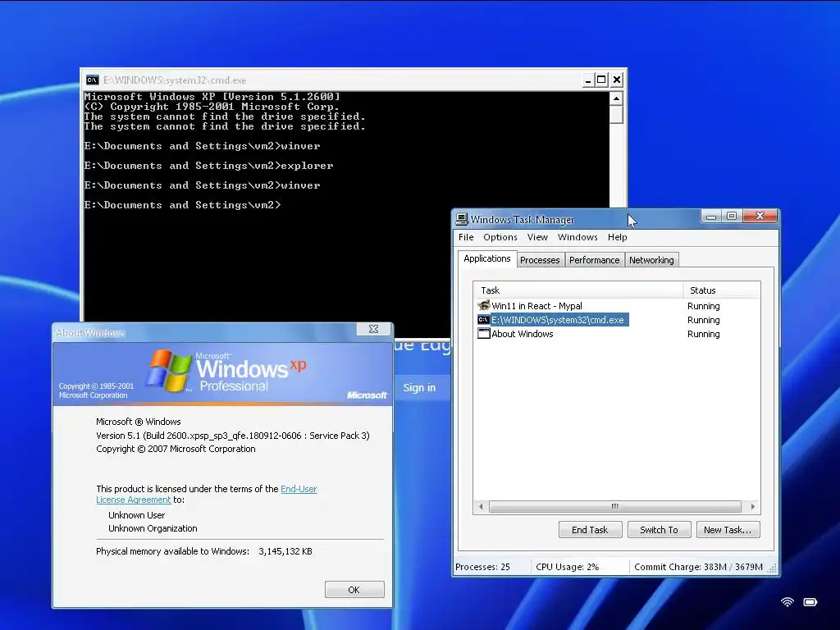Image resolution: width=840 pixels, height=630 pixels.
Task: Click OK in the About Windows dialog
Action: tap(354, 589)
